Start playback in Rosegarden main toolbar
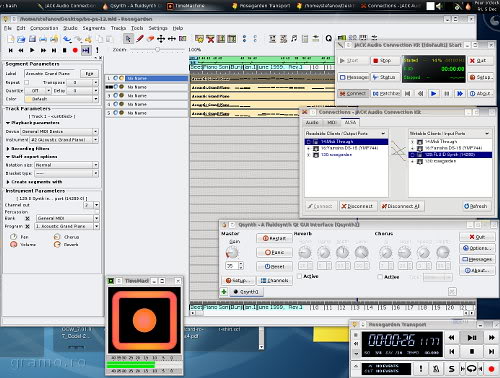Viewport: 500px width, 378px height. (32, 50)
